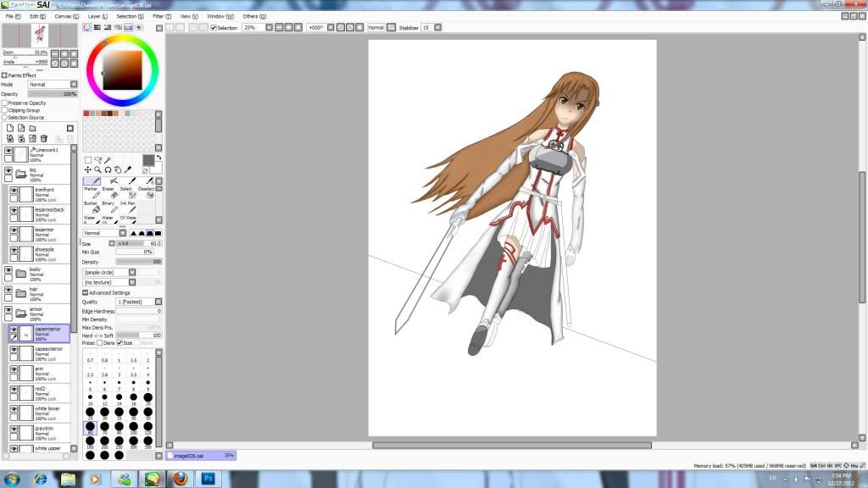Viewport: 868px width, 488px height.
Task: Select the Hand pan tool
Action: coord(118,169)
